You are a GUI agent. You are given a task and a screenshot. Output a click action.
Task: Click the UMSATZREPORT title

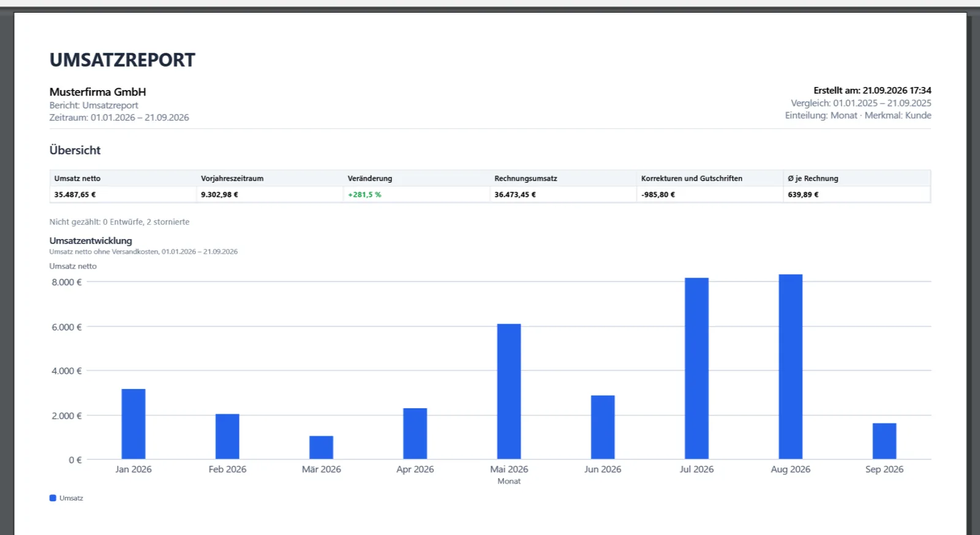tap(123, 60)
